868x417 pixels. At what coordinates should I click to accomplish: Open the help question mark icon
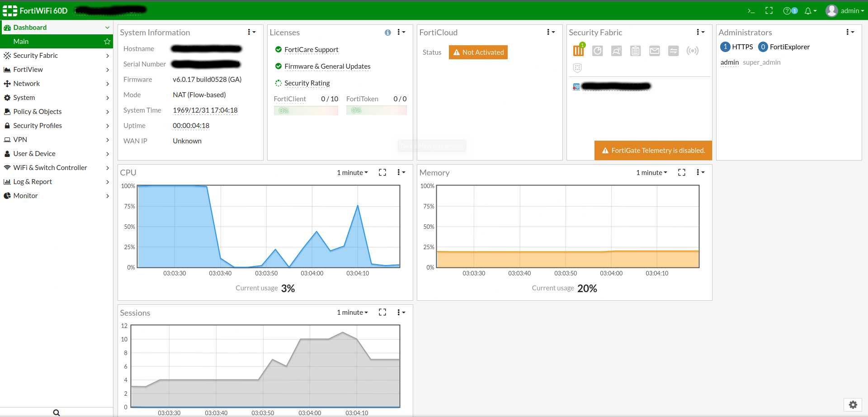pyautogui.click(x=788, y=10)
